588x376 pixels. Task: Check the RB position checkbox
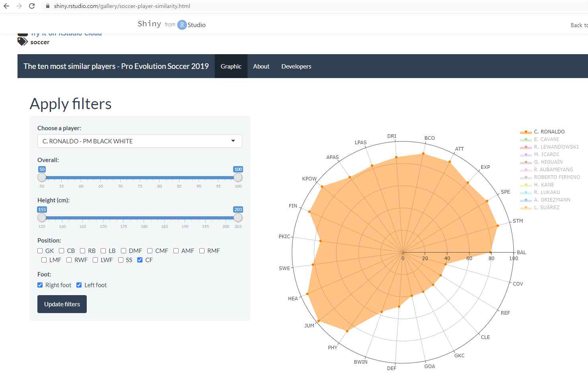82,251
